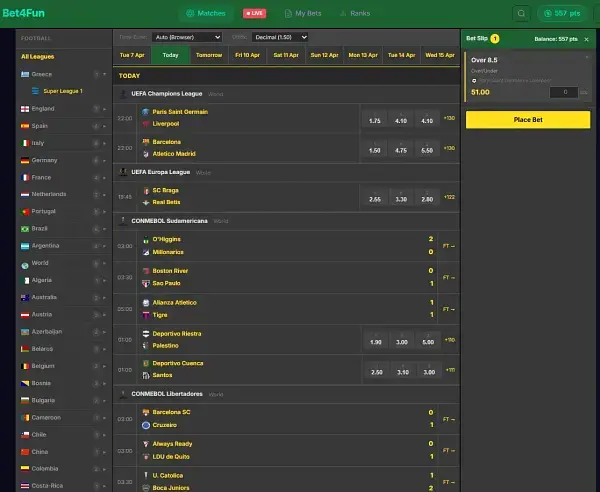Close the Bet Slip panel
Viewport: 600px width, 492px height.
click(586, 39)
